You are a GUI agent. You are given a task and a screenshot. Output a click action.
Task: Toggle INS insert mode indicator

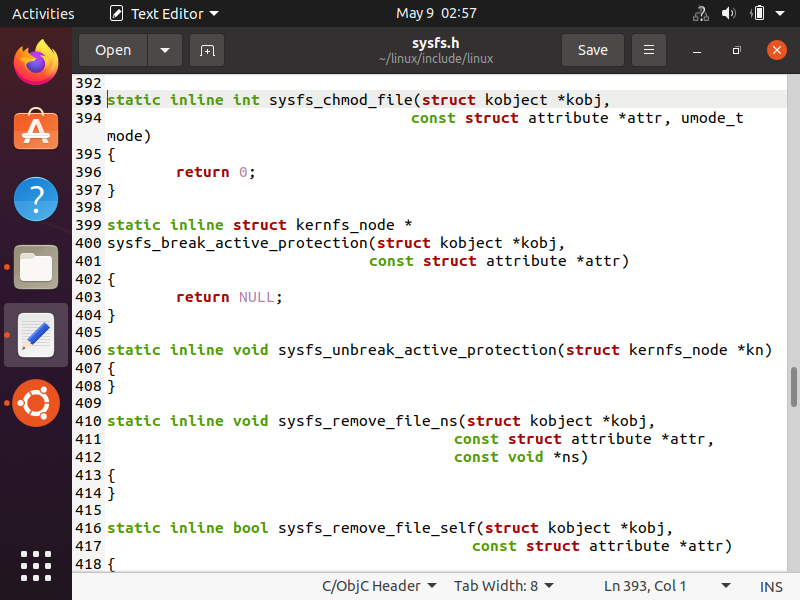771,586
